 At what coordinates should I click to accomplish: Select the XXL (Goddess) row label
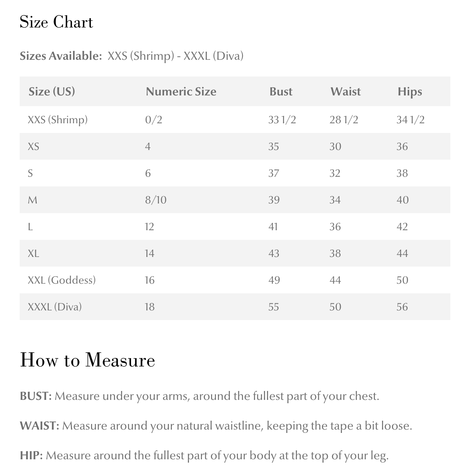(x=62, y=280)
